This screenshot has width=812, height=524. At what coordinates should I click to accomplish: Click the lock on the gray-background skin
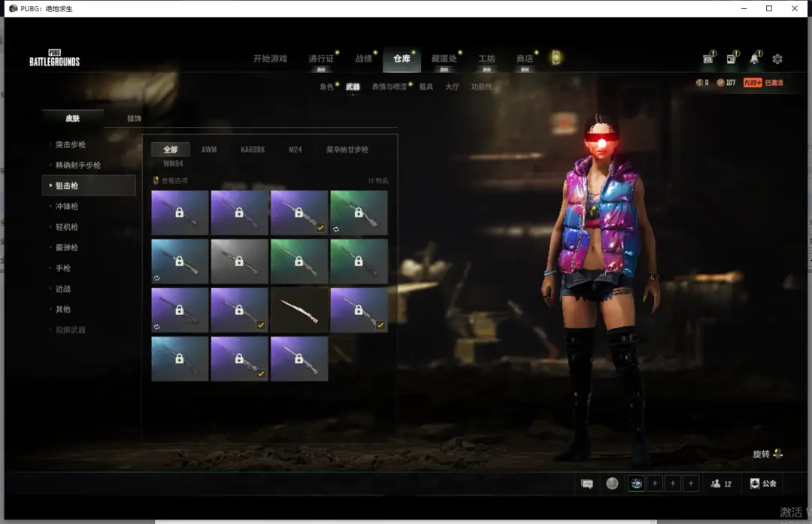(x=239, y=262)
